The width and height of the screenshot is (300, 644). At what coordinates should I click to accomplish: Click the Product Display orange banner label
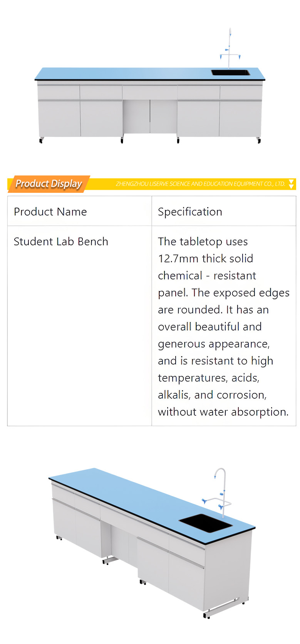(x=49, y=184)
